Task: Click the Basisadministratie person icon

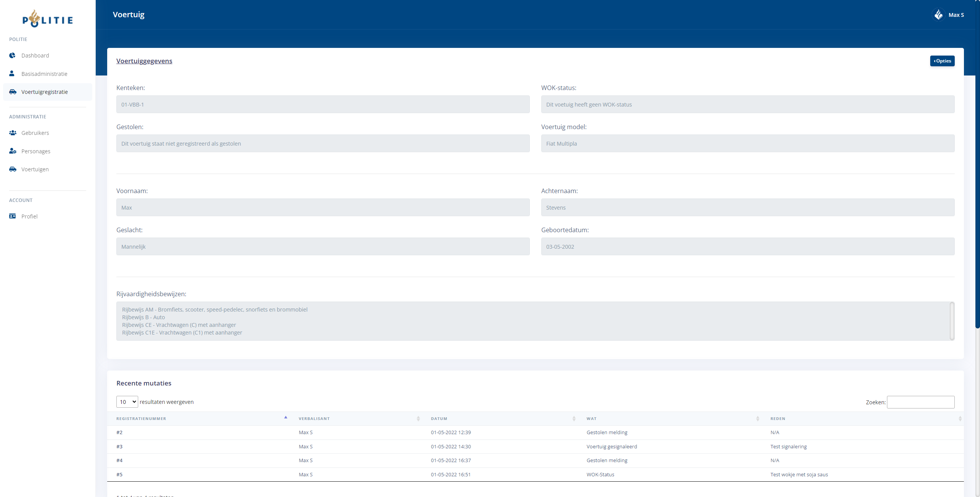Action: [x=12, y=74]
